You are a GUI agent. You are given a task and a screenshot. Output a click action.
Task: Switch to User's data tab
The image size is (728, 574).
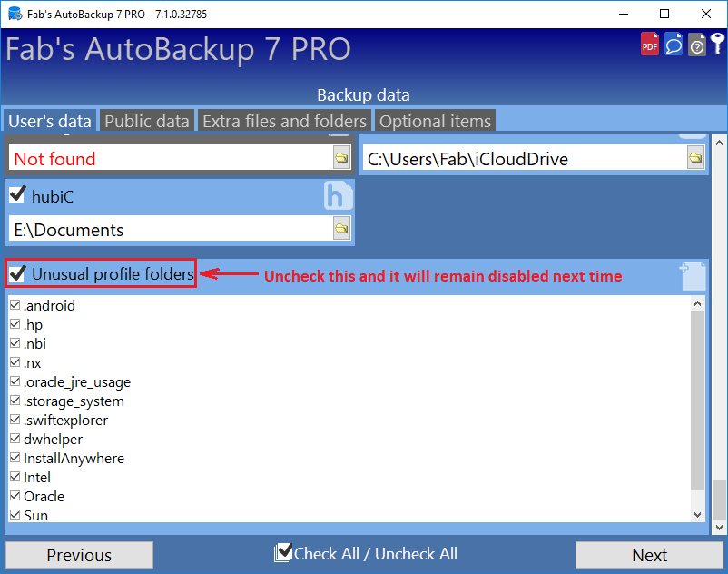50,121
